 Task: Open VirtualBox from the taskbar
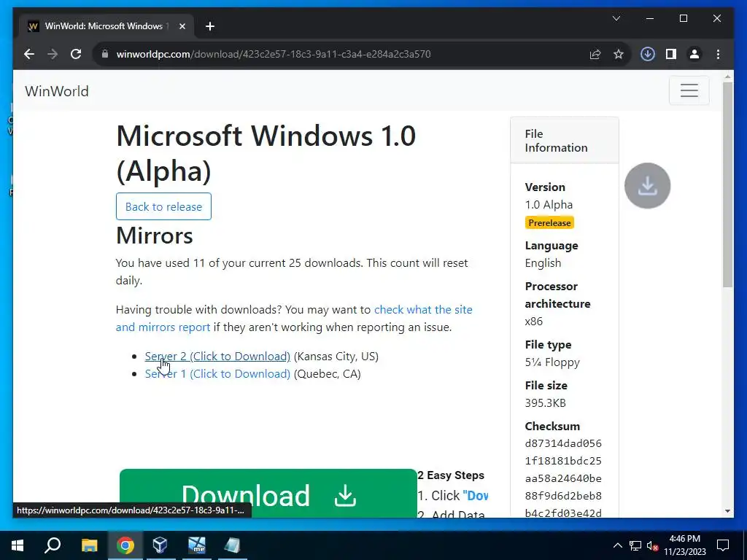pyautogui.click(x=160, y=545)
